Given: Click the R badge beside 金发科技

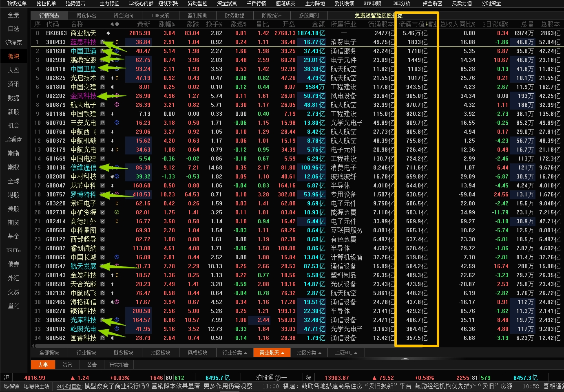Looking at the screenshot, I should coord(103,275).
